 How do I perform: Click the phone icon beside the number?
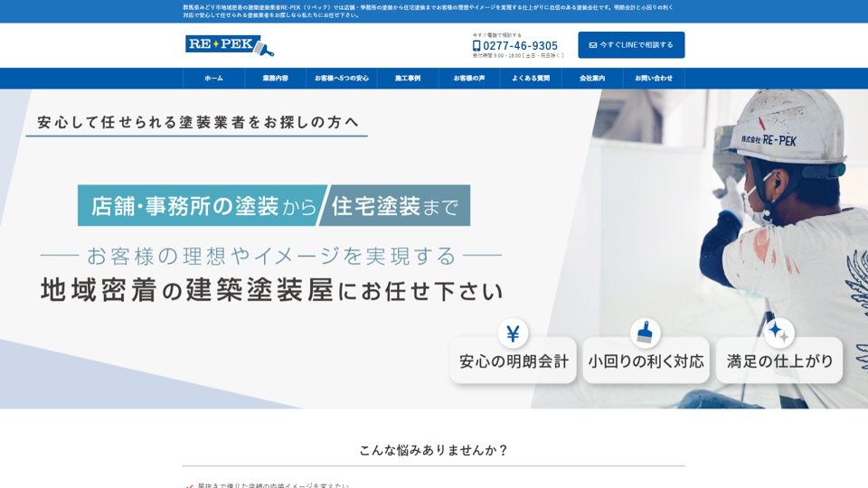[476, 46]
